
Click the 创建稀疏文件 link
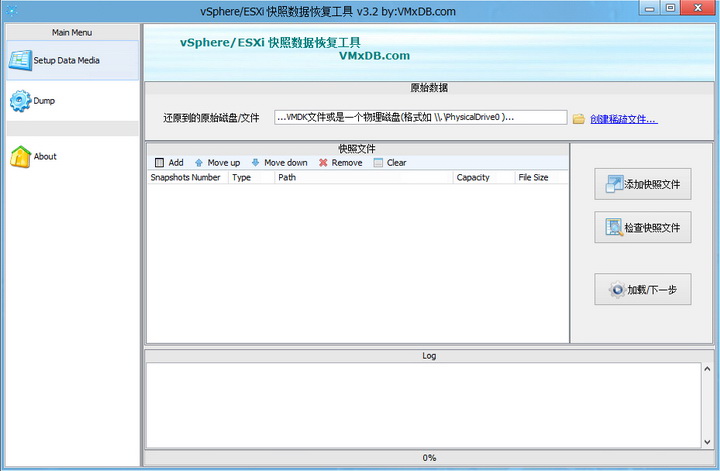(x=624, y=119)
